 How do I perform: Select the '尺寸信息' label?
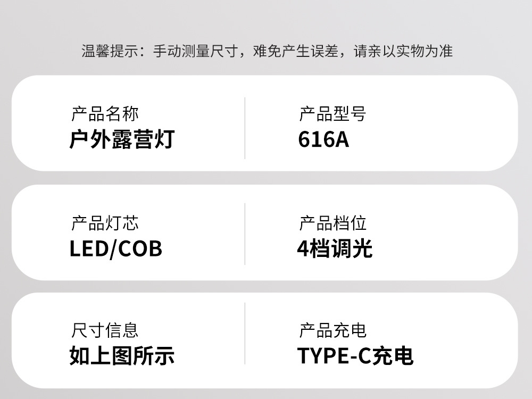coord(105,330)
